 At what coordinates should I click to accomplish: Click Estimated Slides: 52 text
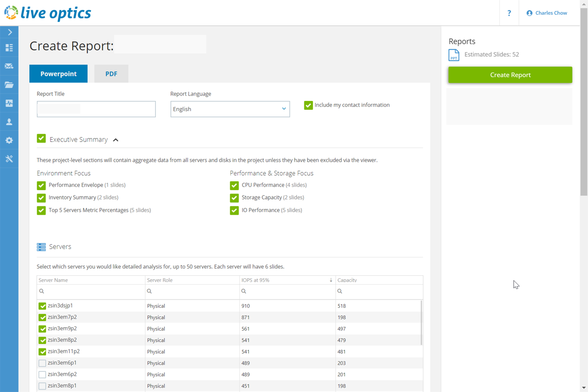pyautogui.click(x=491, y=54)
